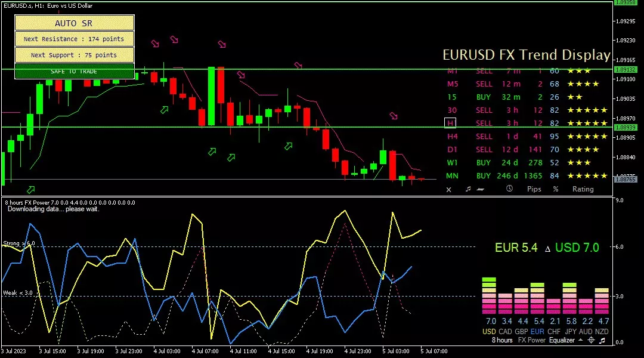Select EUR currency in FX Power
Image resolution: width=644 pixels, height=358 pixels.
pos(537,332)
